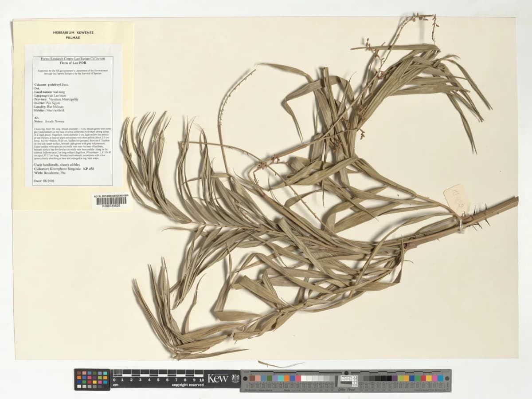The image size is (532, 399).
Task: Click the 'Date: 08/2001' line
Action: pos(44,181)
